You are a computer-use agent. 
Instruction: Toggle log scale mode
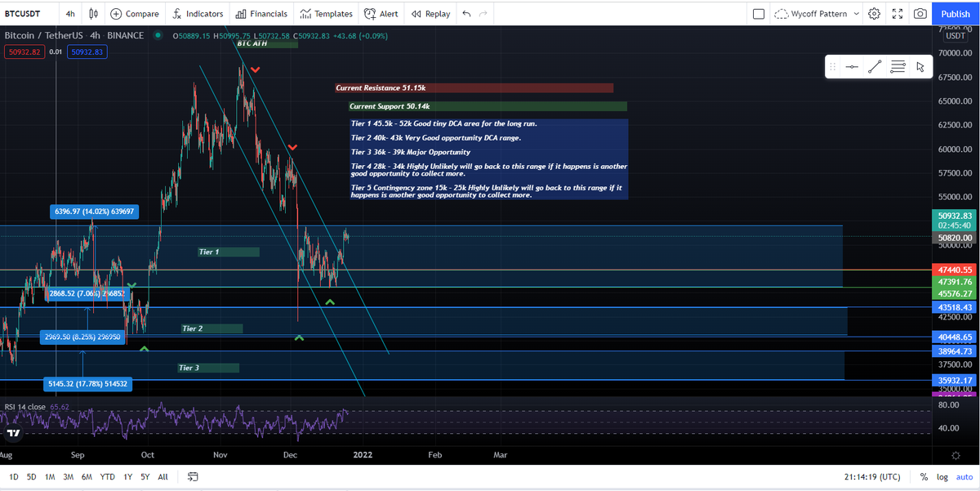[942, 476]
